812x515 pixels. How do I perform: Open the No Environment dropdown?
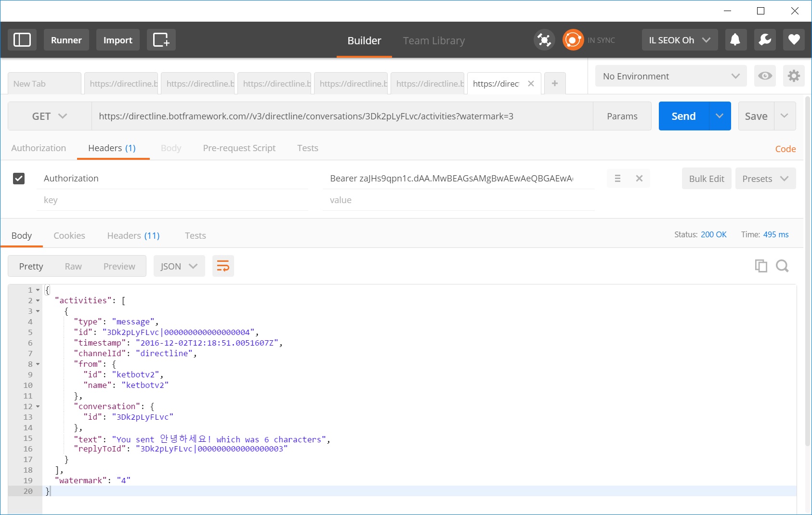[671, 76]
